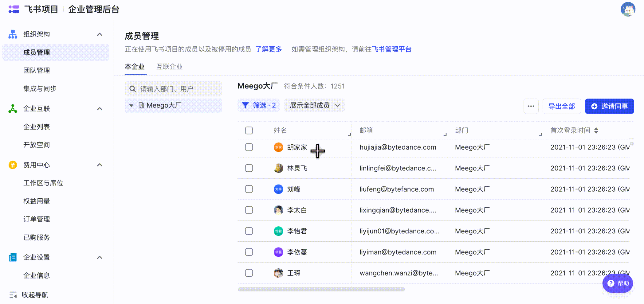
Task: Click the enterprise settings icon
Action: (x=13, y=257)
